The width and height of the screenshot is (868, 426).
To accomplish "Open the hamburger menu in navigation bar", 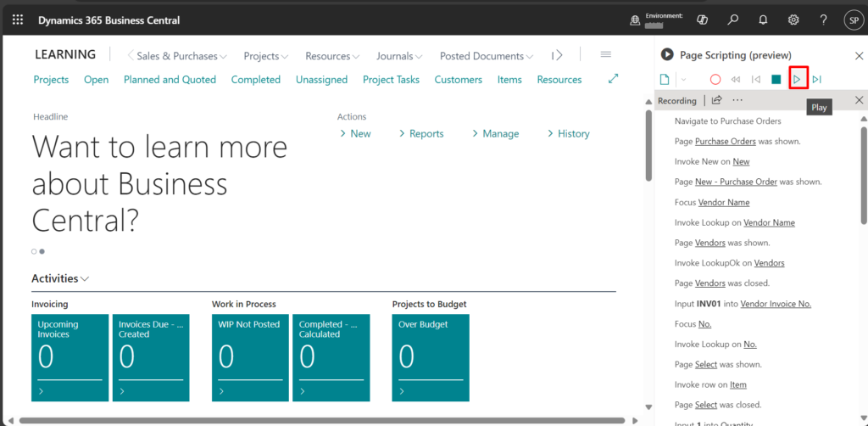I will click(605, 54).
